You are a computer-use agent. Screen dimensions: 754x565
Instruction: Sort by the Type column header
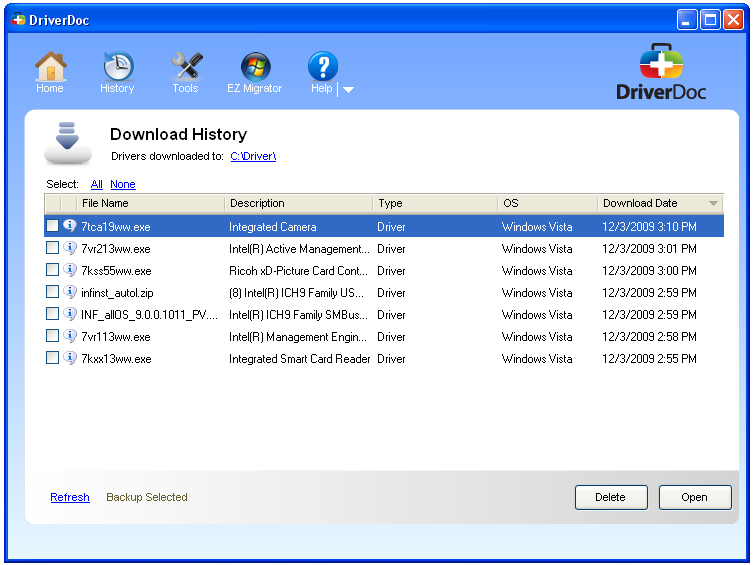pyautogui.click(x=435, y=203)
